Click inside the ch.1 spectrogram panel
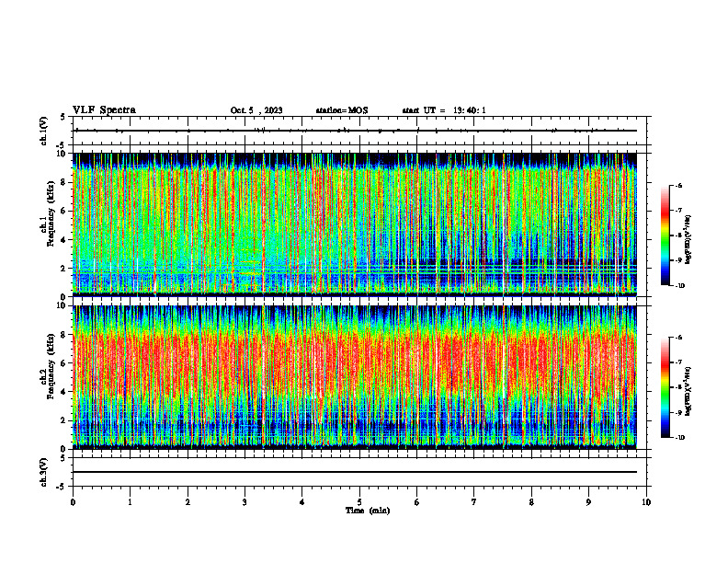The width and height of the screenshot is (728, 563). (354, 224)
